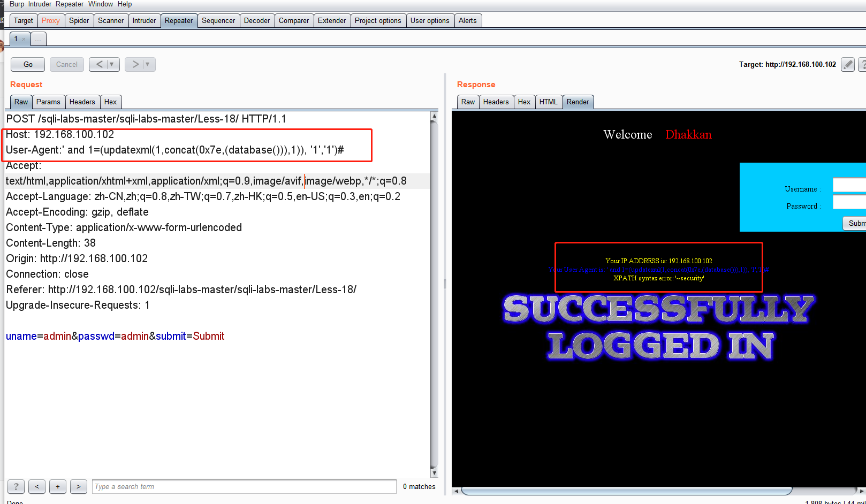Click the Content-Type header line
The height and width of the screenshot is (504, 866).
click(x=124, y=227)
